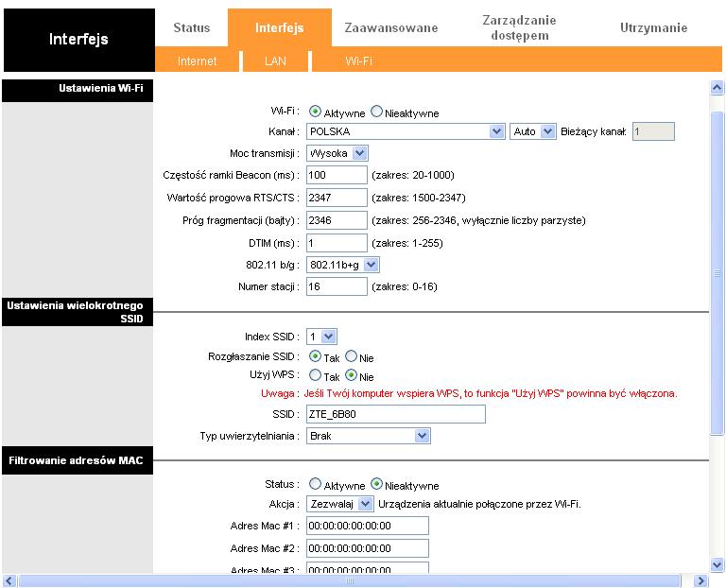Screen dimensions: 726x588
Task: Select Wi-Fi Nieaktywne radio button
Action: (x=376, y=112)
